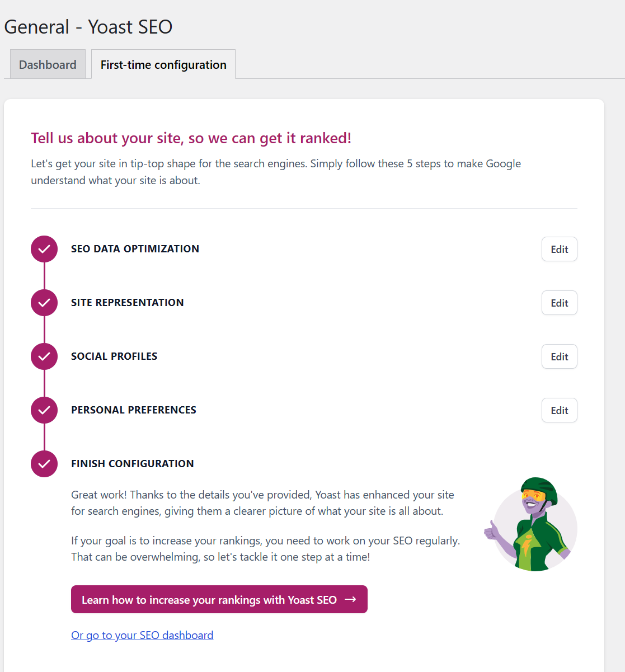Image resolution: width=625 pixels, height=672 pixels.
Task: Expand the SOCIAL PROFILES step heading
Action: tap(114, 356)
